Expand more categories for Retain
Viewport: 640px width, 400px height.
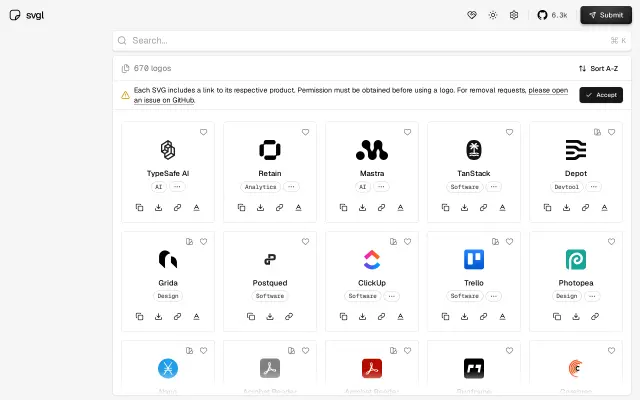click(291, 187)
